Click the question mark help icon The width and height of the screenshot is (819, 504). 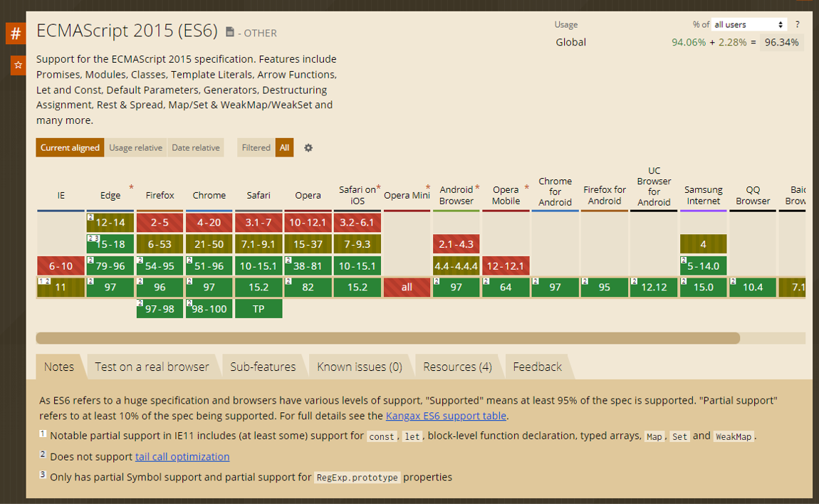click(797, 25)
